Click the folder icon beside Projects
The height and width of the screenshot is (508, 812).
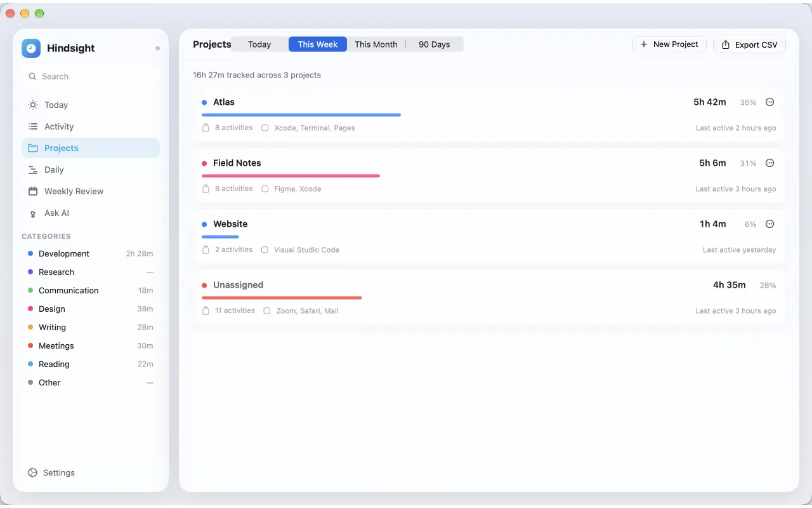[33, 148]
